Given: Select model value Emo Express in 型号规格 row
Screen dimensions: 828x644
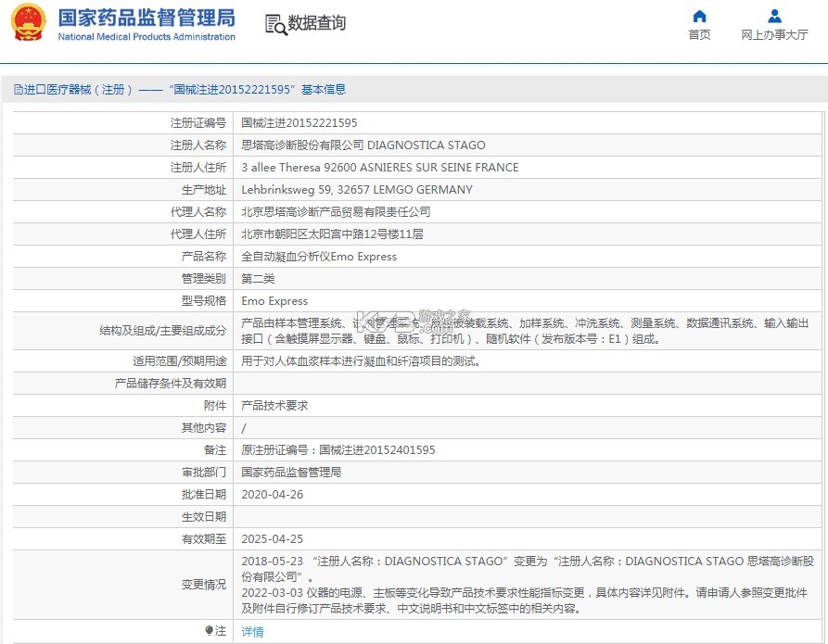Looking at the screenshot, I should coord(274,301).
